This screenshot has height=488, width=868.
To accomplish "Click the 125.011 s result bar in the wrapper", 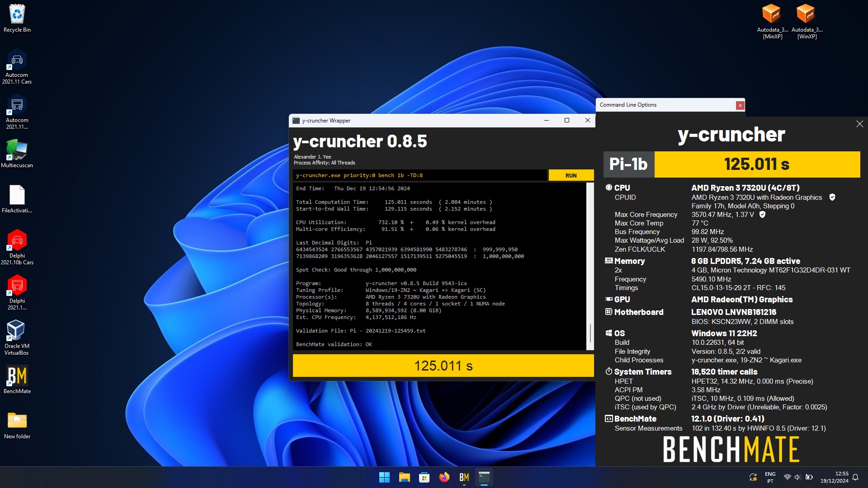I will (x=443, y=366).
